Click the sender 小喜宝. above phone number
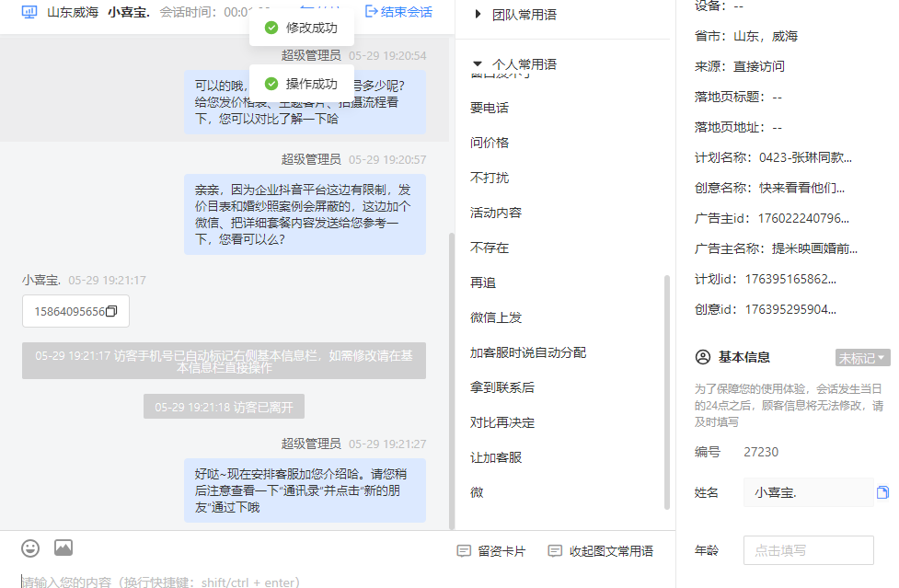 pos(41,281)
